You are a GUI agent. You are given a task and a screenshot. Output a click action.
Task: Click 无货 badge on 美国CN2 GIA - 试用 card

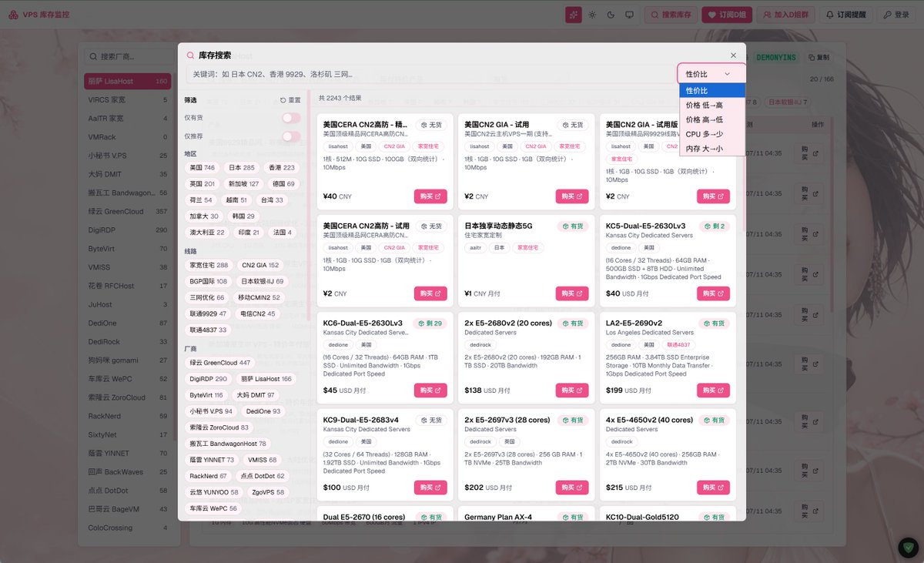(573, 125)
